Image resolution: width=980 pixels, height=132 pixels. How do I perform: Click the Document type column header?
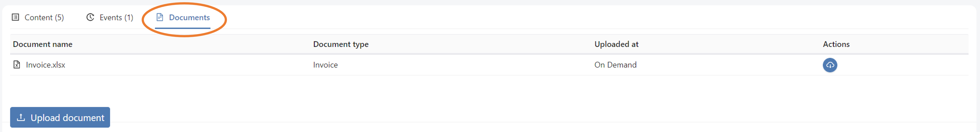pyautogui.click(x=341, y=44)
